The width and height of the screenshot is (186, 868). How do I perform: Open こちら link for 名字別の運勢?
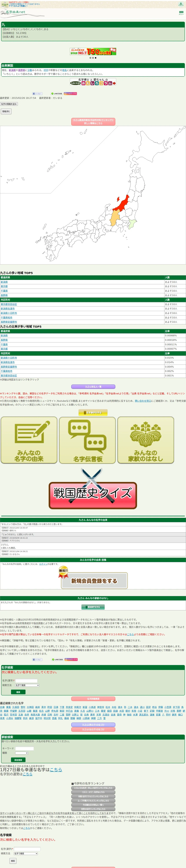[28, 774]
